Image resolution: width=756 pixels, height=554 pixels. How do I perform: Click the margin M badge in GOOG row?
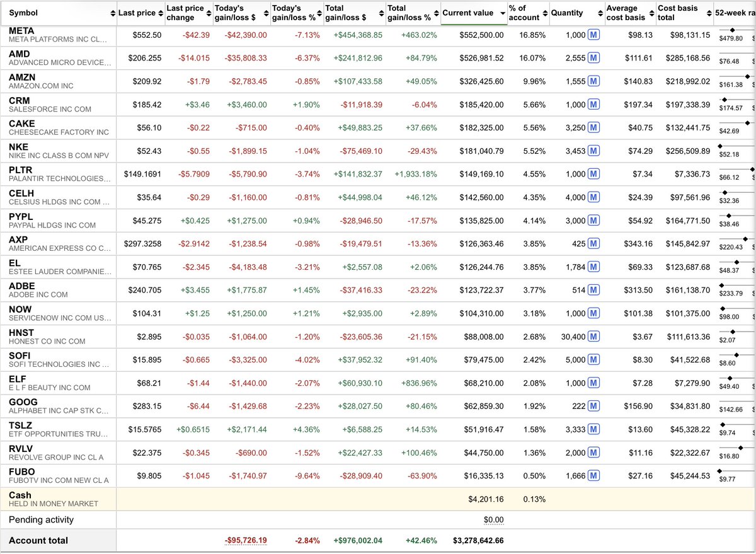pyautogui.click(x=593, y=407)
